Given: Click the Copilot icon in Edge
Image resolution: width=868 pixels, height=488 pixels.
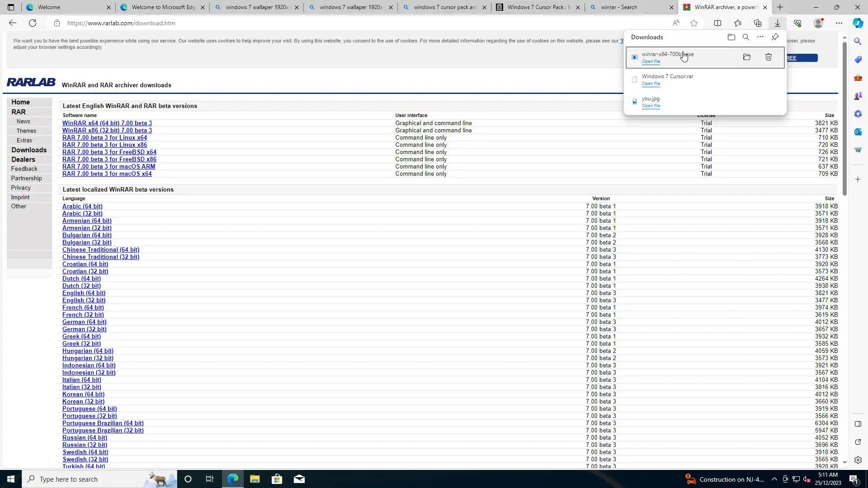Looking at the screenshot, I should [x=858, y=23].
